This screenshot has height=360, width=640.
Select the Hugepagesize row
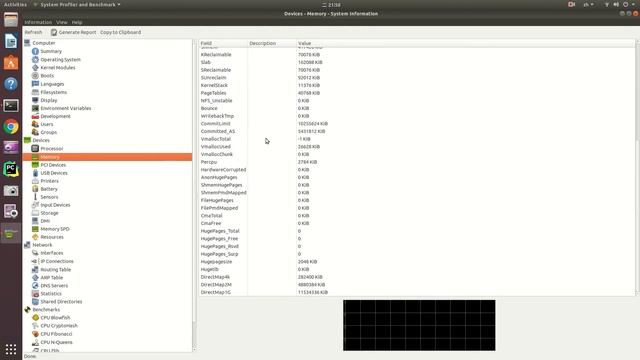417,262
